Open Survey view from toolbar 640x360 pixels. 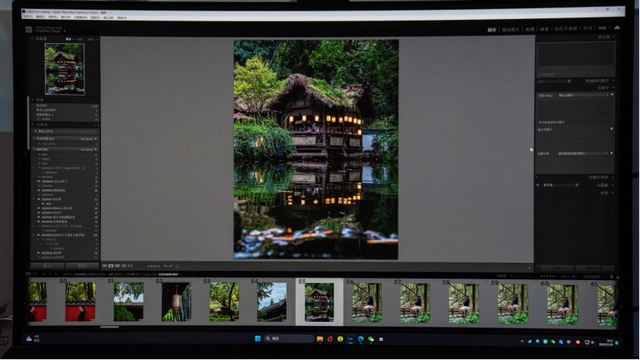click(124, 266)
